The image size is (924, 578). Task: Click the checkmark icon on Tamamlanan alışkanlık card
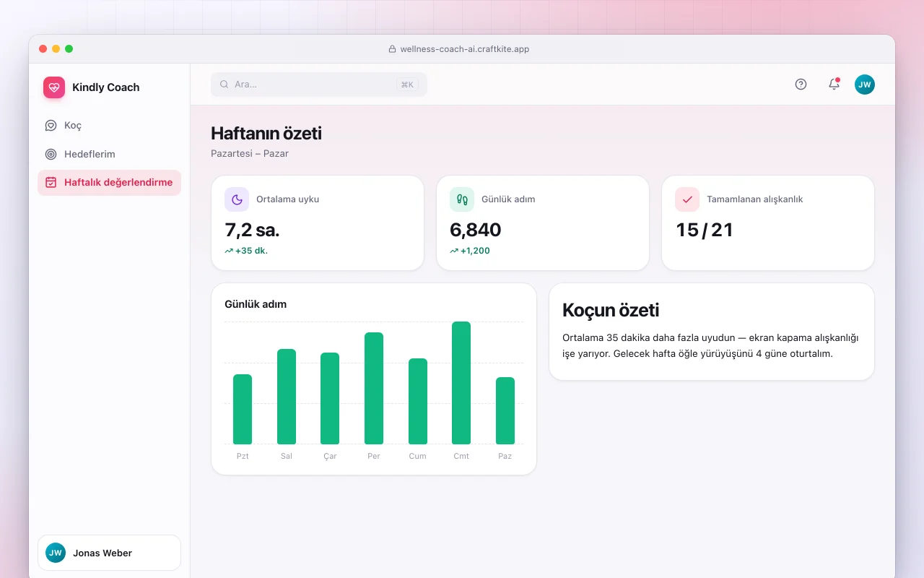[x=687, y=199]
